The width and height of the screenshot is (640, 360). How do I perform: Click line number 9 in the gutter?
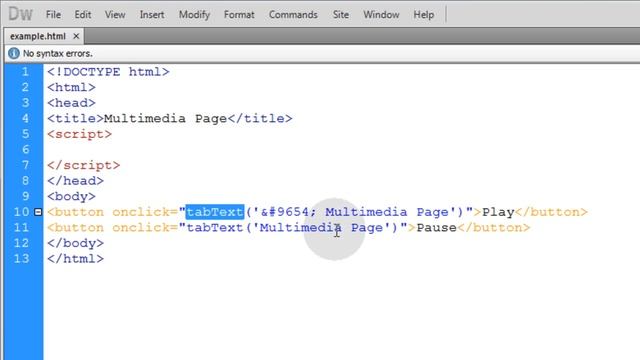(x=25, y=196)
